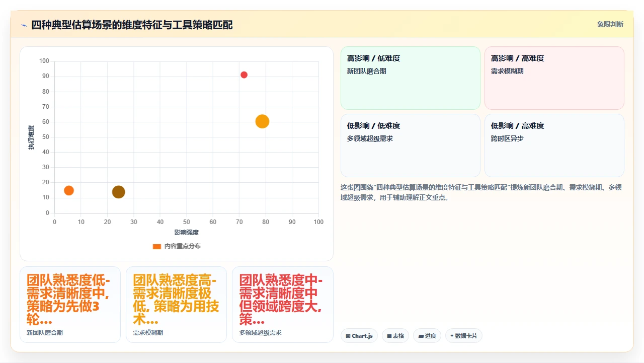
Task: Click the red scatter point near 90
Action: [x=244, y=75]
